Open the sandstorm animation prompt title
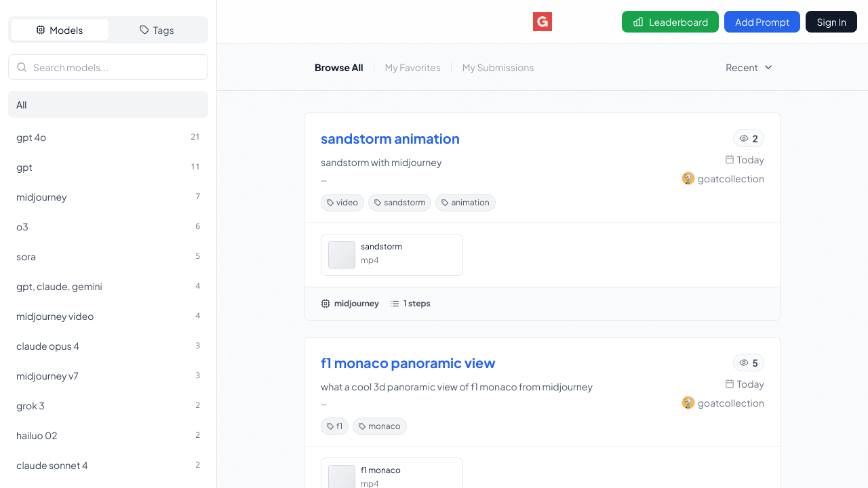 390,138
